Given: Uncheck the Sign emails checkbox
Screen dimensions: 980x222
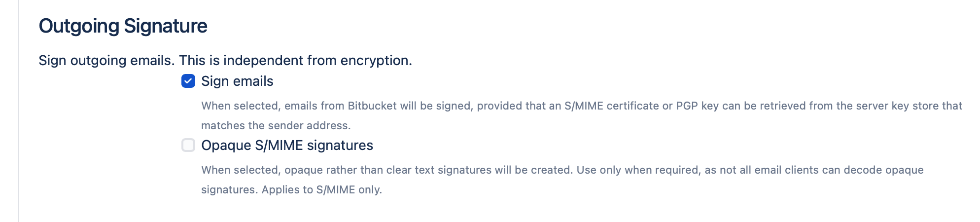Looking at the screenshot, I should 188,81.
